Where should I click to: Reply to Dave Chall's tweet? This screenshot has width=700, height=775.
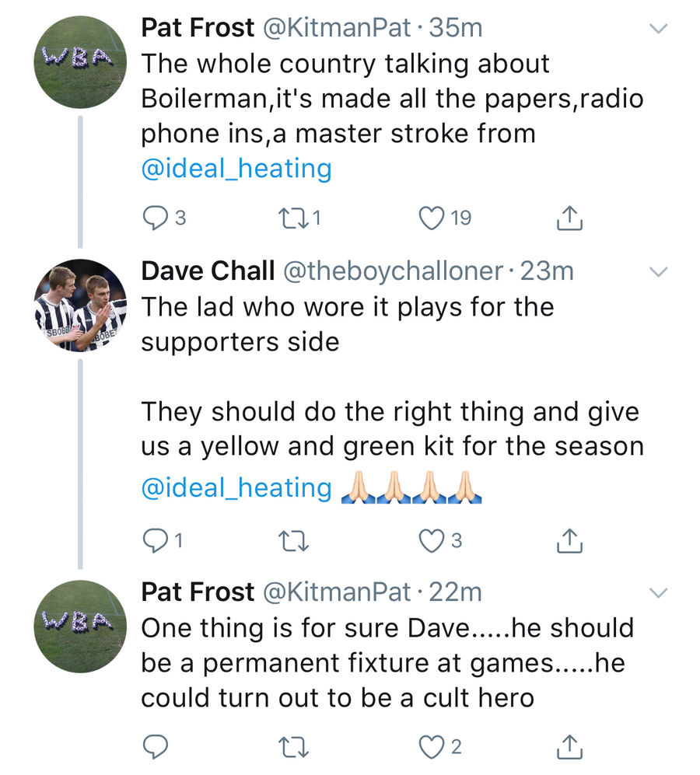(x=156, y=540)
